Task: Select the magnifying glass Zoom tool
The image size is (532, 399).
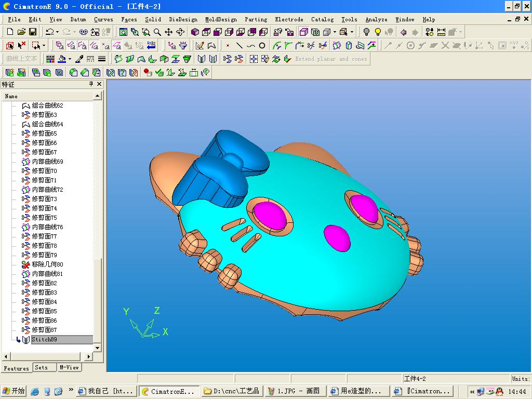Action: click(157, 32)
